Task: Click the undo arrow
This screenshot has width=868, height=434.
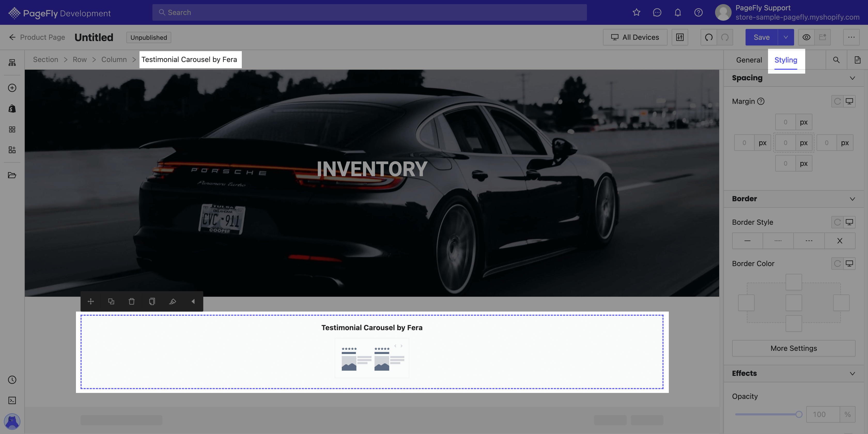Action: (709, 37)
